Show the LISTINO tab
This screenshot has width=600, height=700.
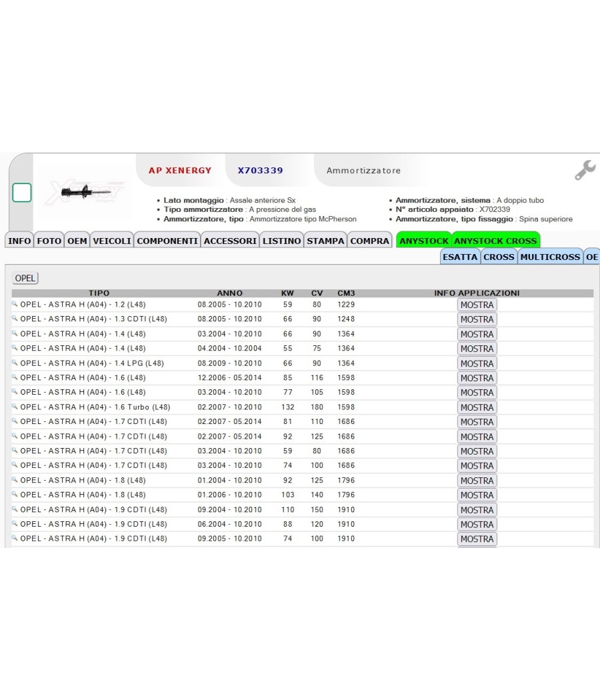[x=282, y=241]
